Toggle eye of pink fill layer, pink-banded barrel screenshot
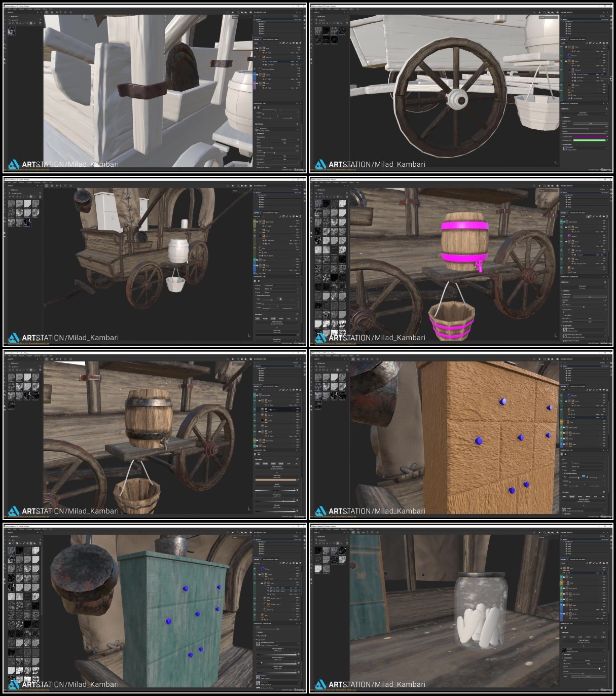The width and height of the screenshot is (616, 696). click(561, 236)
